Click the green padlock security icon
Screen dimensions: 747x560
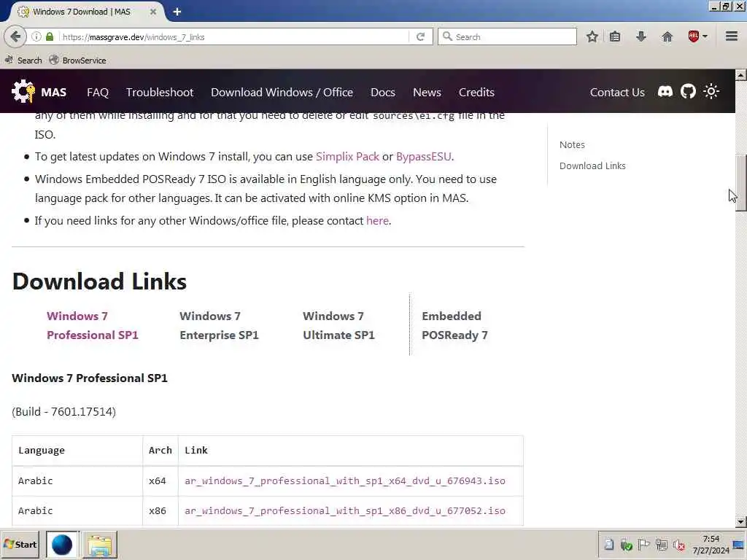(50, 36)
